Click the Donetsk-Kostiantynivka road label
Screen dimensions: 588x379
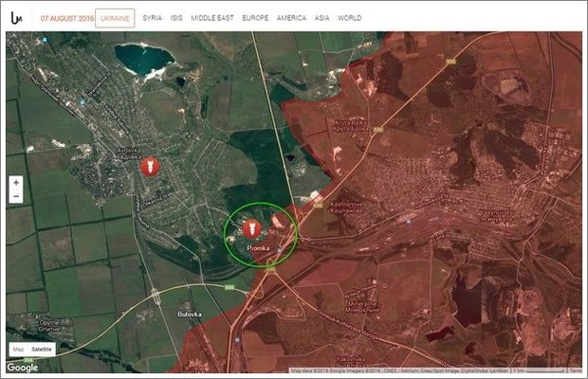coord(348,324)
